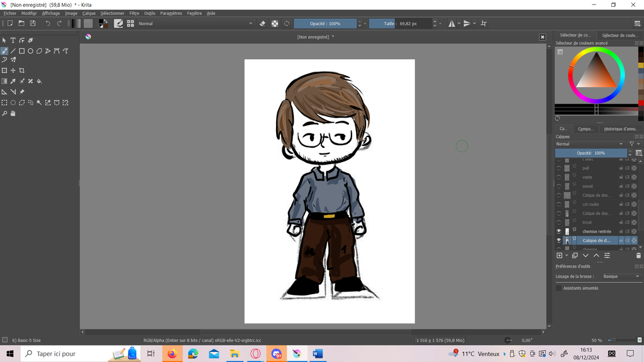Image resolution: width=644 pixels, height=362 pixels.
Task: Show the 'pull' layer
Action: [x=558, y=168]
